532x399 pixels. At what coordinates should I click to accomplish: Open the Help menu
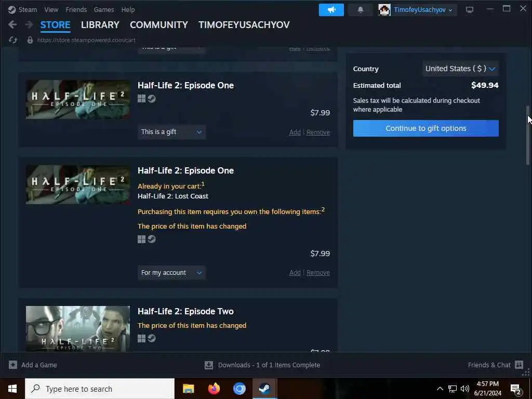(x=128, y=10)
